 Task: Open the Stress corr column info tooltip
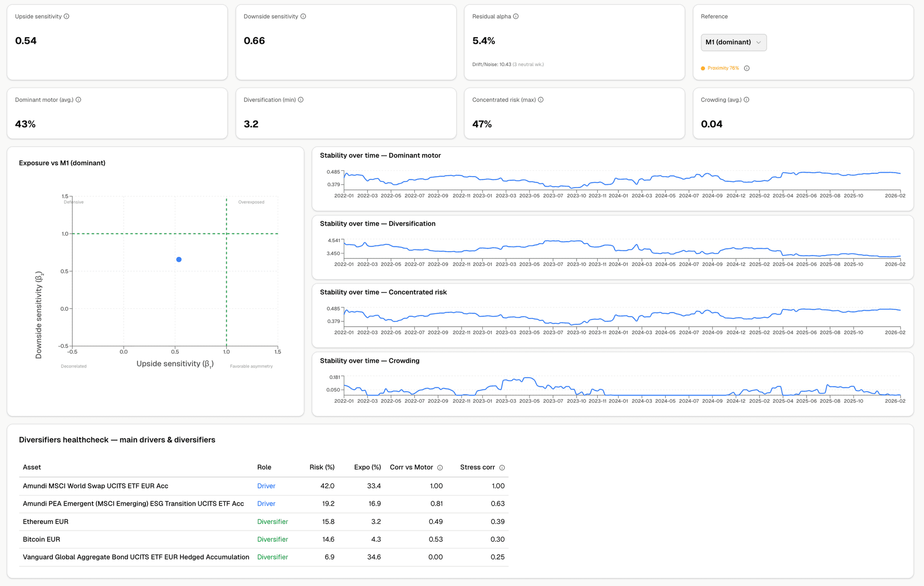502,467
